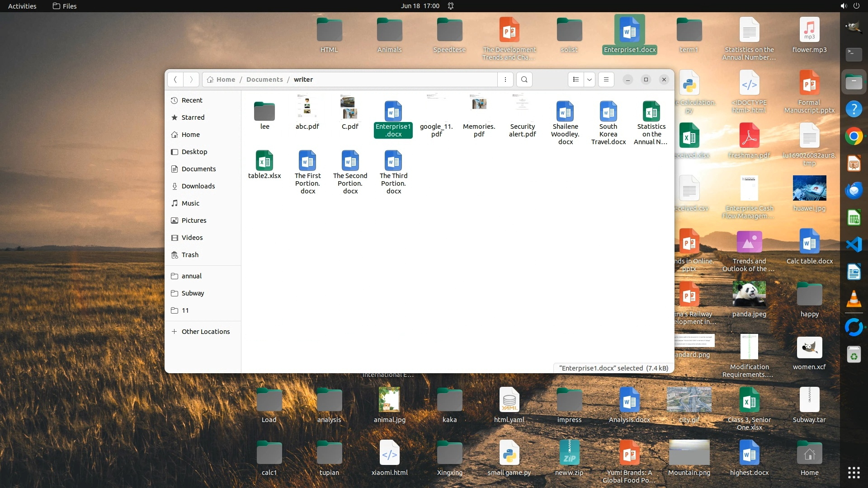This screenshot has height=488, width=868.
Task: Open Visual Studio Code from dock
Action: (854, 245)
